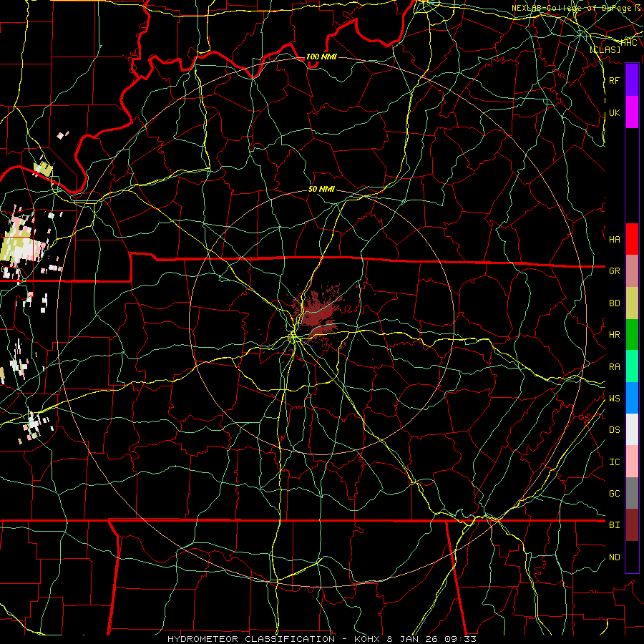The width and height of the screenshot is (644, 644).
Task: Click the brown biological echo near radar center
Action: 317,314
